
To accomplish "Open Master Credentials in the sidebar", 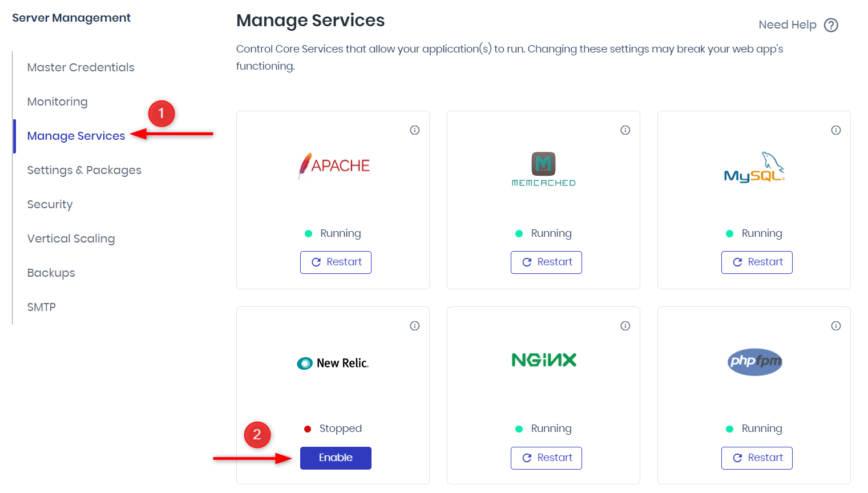I will click(81, 67).
